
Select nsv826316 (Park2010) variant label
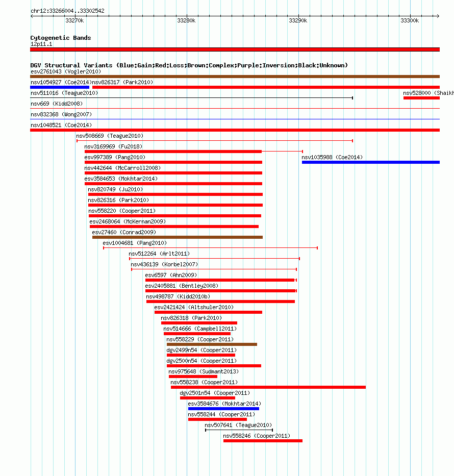118,200
